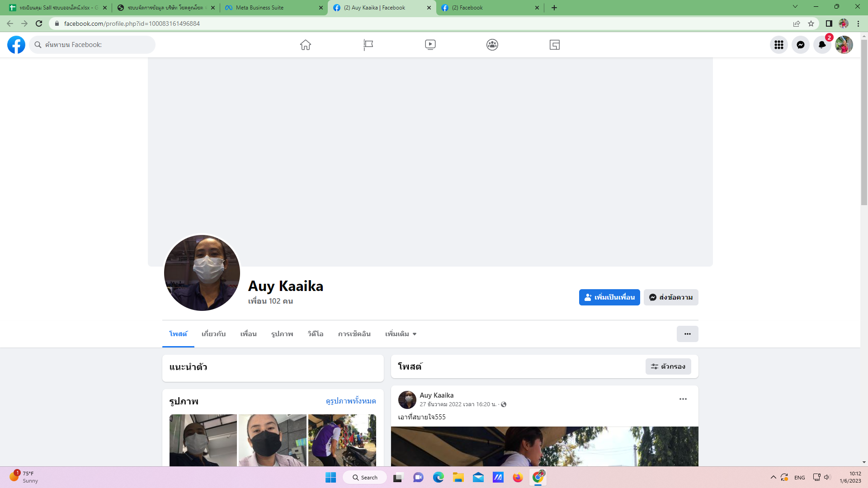Image resolution: width=868 pixels, height=488 pixels.
Task: Open the ดูรูปภาพทั้งหมด link
Action: point(351,401)
